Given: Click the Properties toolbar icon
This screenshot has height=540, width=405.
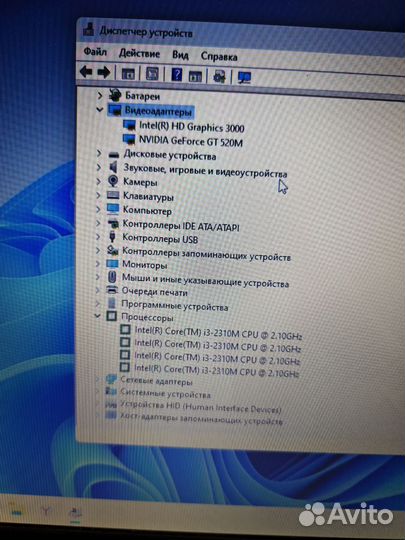Looking at the screenshot, I should (152, 74).
